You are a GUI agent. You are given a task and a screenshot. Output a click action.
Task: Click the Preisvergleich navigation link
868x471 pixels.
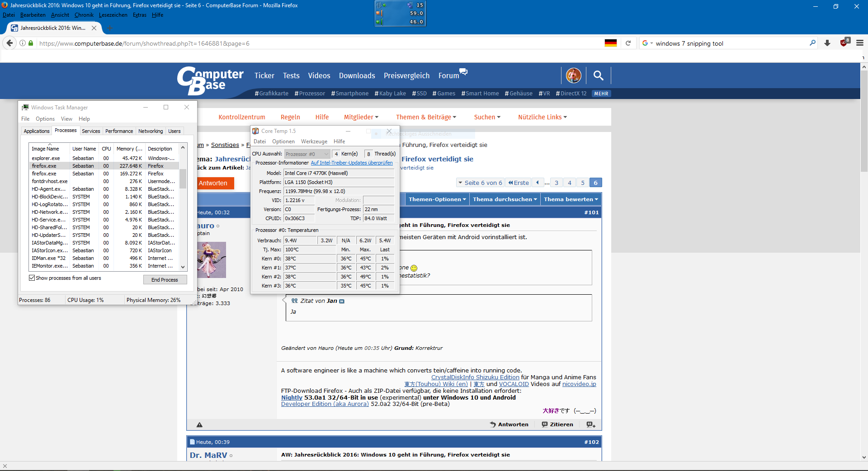pyautogui.click(x=406, y=75)
